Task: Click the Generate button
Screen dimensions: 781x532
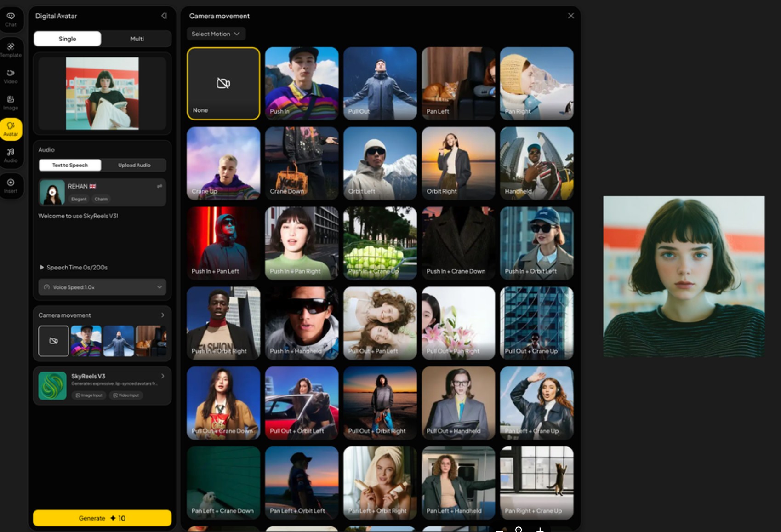Action: click(102, 518)
